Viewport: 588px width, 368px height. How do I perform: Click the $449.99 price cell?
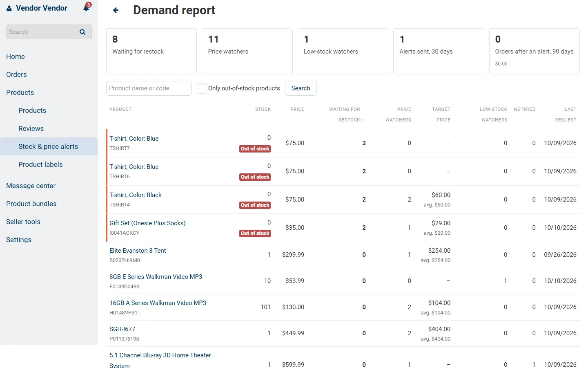(x=293, y=333)
